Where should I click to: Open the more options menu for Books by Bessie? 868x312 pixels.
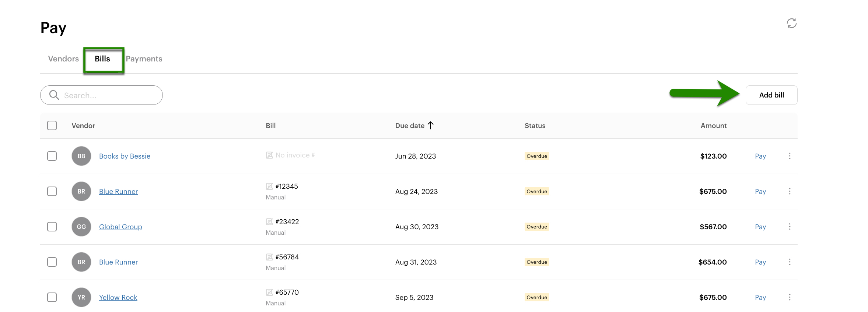(790, 156)
